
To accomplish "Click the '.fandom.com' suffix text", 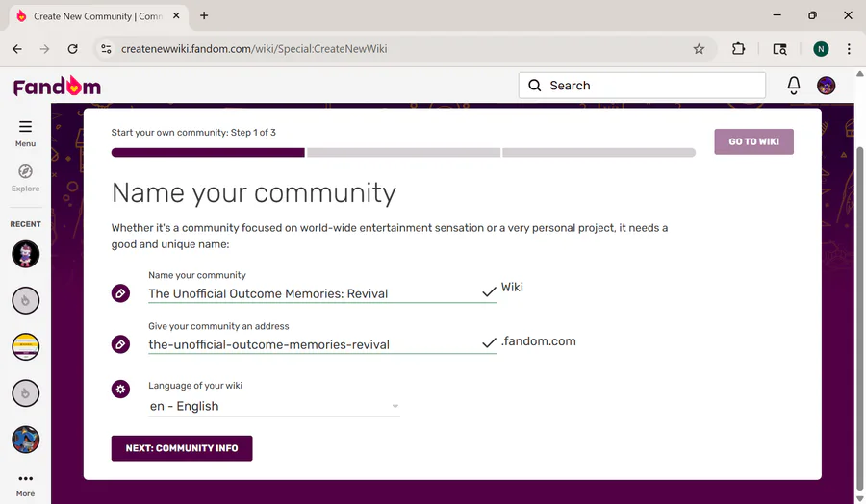I will pos(539,341).
